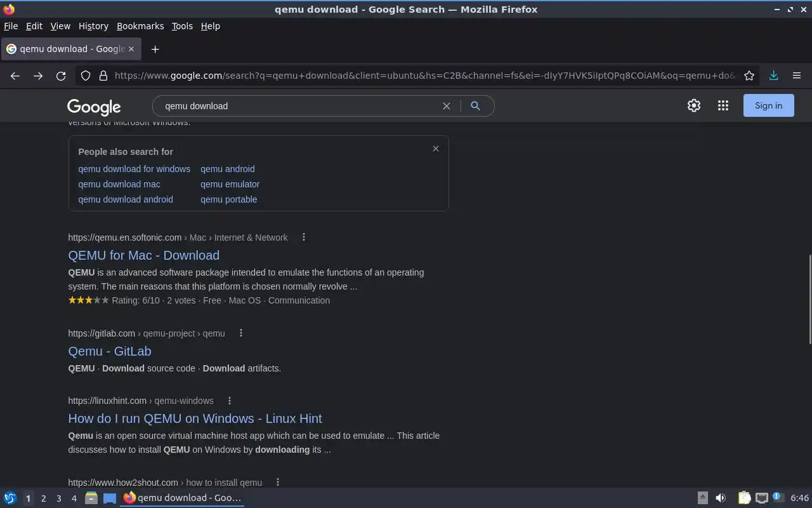This screenshot has width=812, height=508.
Task: Go to the Google logo homepage
Action: [94, 107]
